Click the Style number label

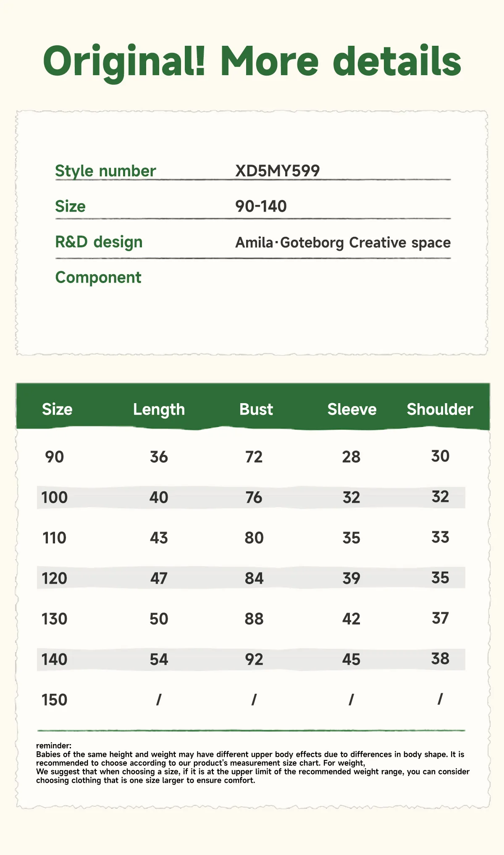coord(105,171)
